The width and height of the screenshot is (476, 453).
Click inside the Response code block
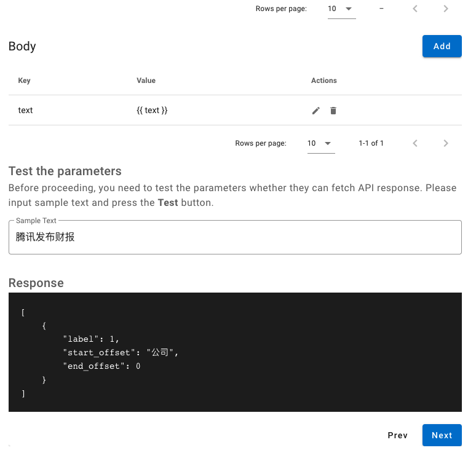point(235,352)
